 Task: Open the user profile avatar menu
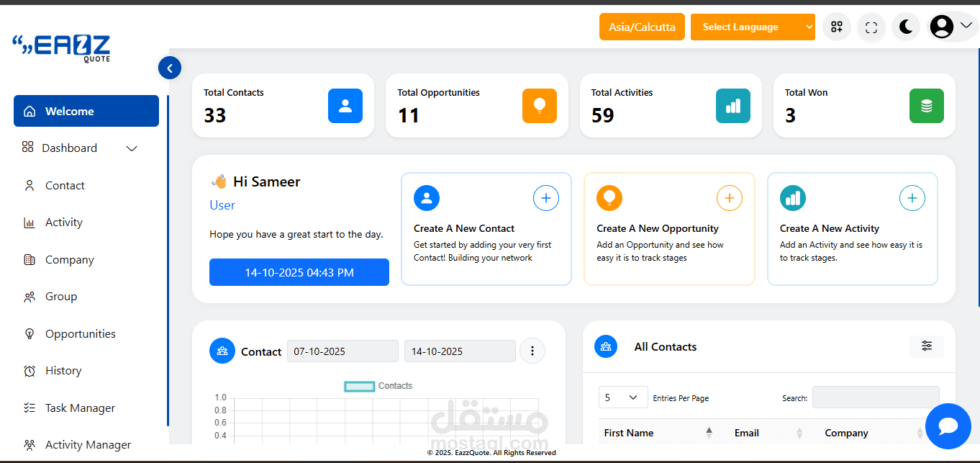[951, 27]
